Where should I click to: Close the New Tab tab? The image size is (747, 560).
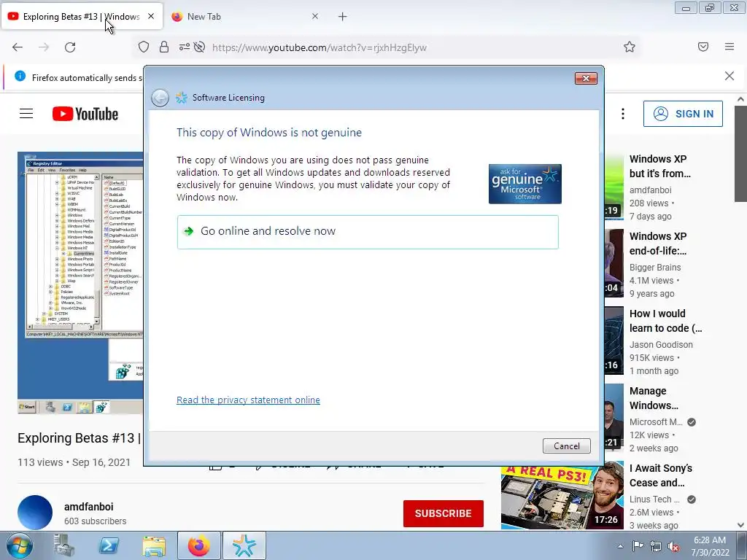tap(315, 16)
